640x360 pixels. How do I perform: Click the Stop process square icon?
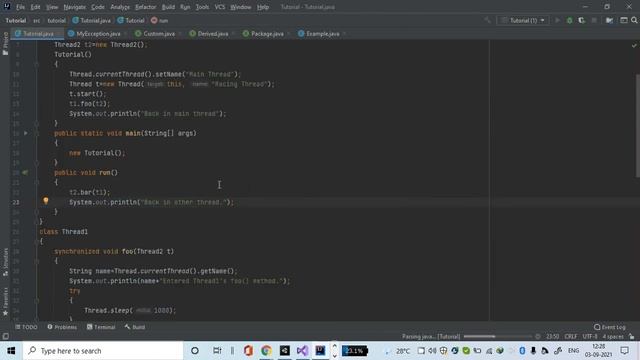tap(594, 20)
